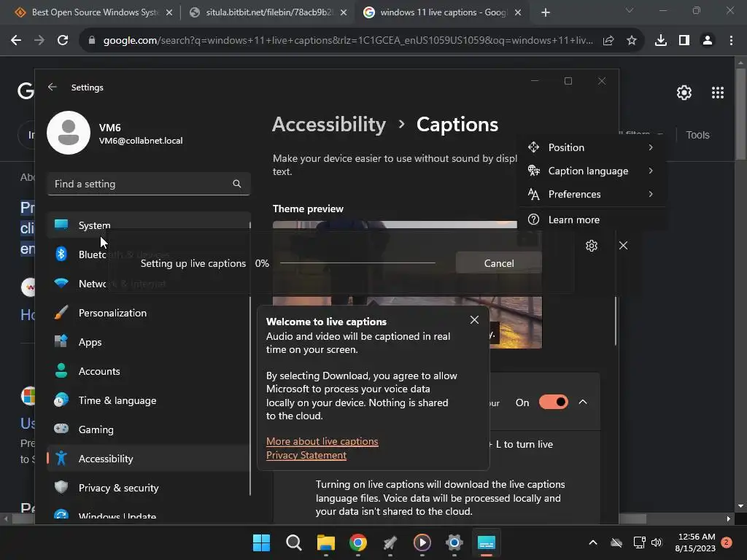Image resolution: width=747 pixels, height=560 pixels.
Task: Click Tools on the Google results page
Action: click(697, 135)
